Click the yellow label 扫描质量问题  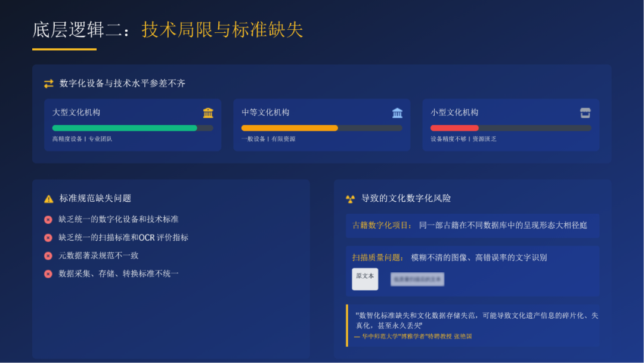point(377,258)
